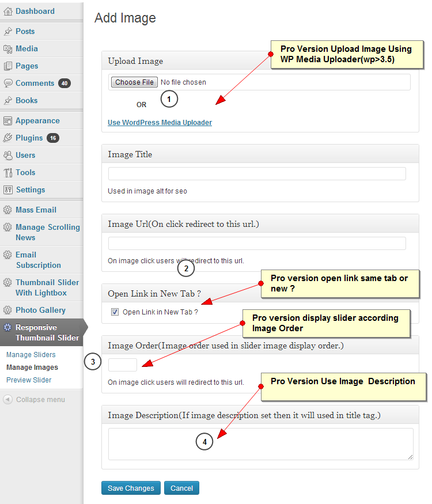This screenshot has width=432, height=504.
Task: Click the Appearance icon in sidebar
Action: 7,121
